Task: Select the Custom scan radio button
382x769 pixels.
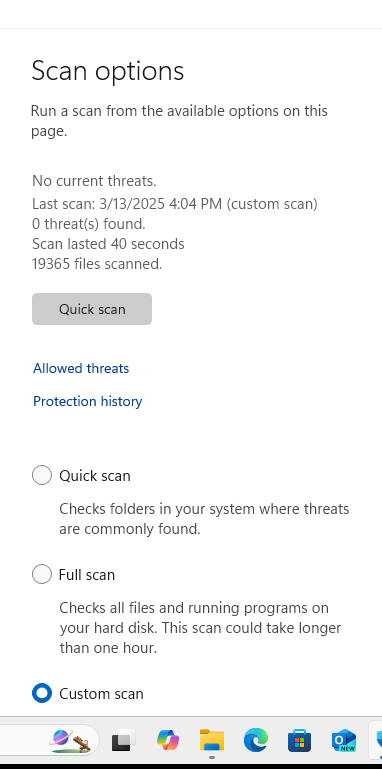Action: point(42,693)
